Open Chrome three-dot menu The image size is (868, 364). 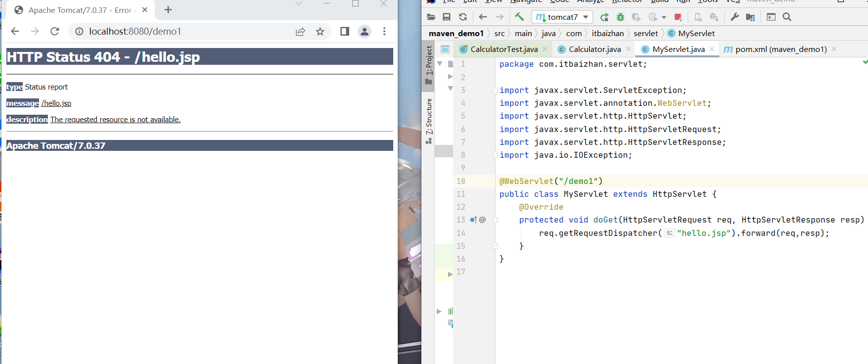pos(384,31)
